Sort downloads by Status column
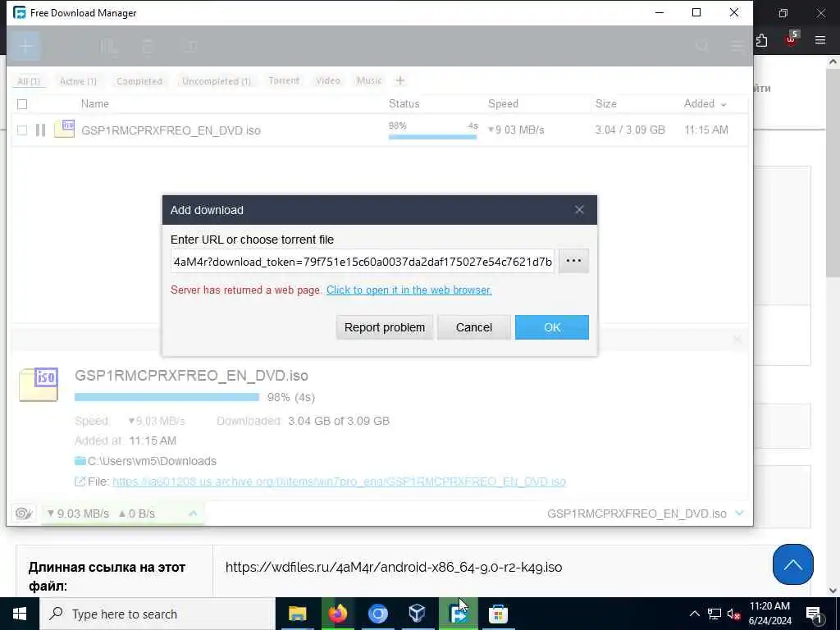840x630 pixels. (404, 104)
